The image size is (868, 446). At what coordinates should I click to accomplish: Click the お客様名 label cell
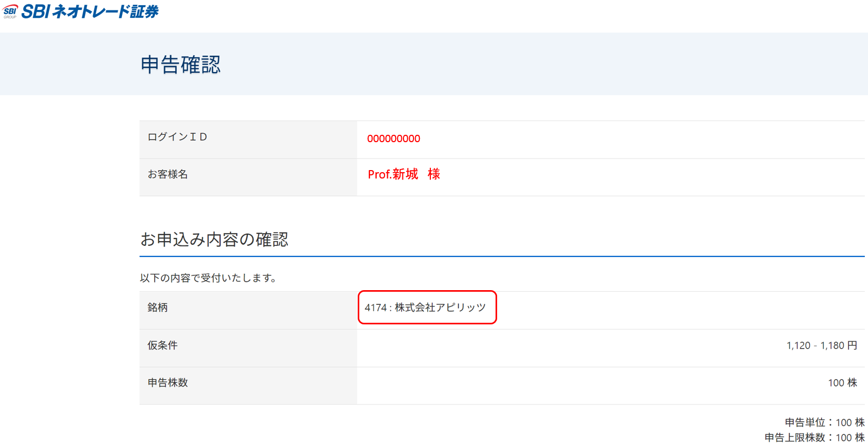coord(248,177)
